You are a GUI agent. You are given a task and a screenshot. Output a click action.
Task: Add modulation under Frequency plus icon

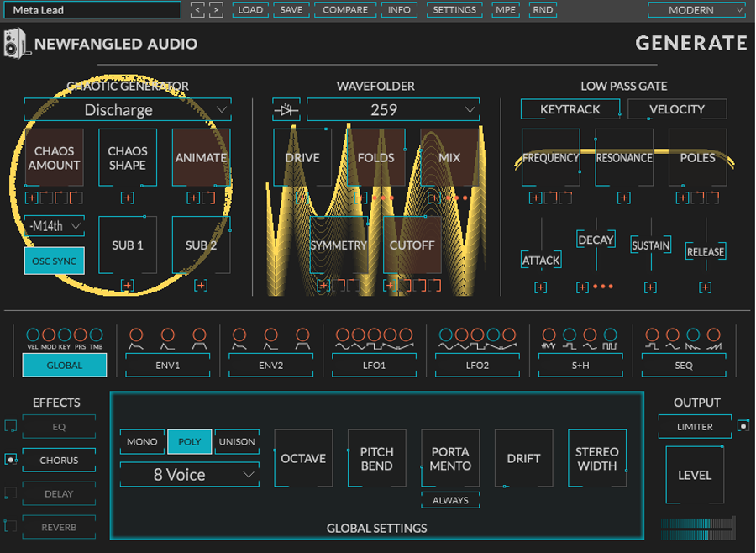coord(535,197)
